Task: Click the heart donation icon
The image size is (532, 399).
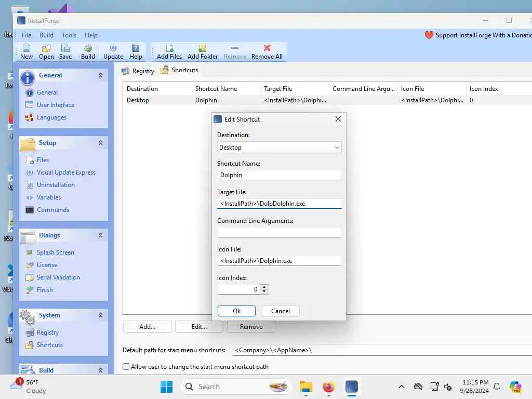Action: coord(429,35)
